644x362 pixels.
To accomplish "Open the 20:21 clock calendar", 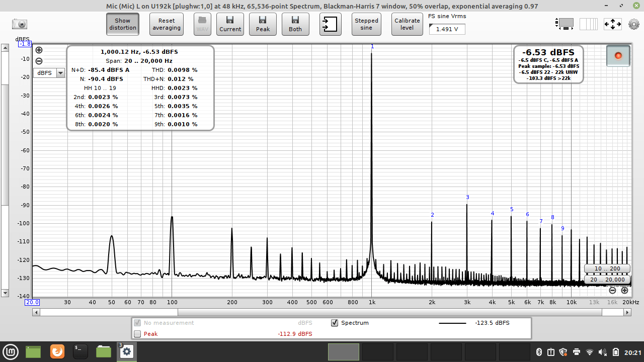I will tap(633, 352).
